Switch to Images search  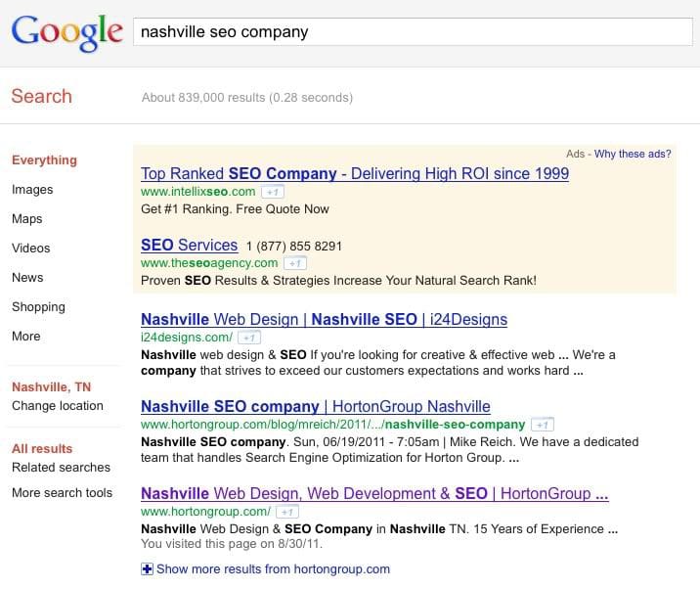32,190
